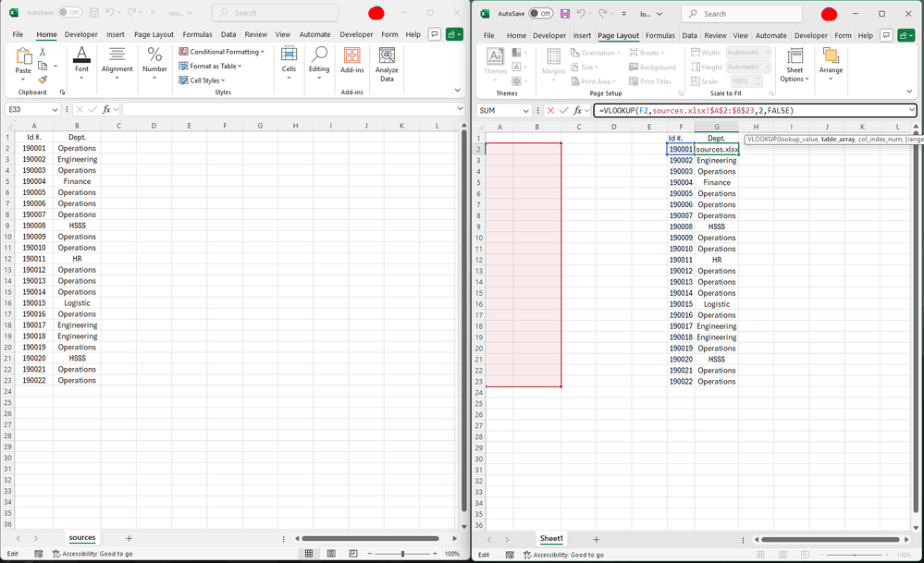This screenshot has width=924, height=563.
Task: Collapse the ribbon in the left window
Action: coord(457,90)
